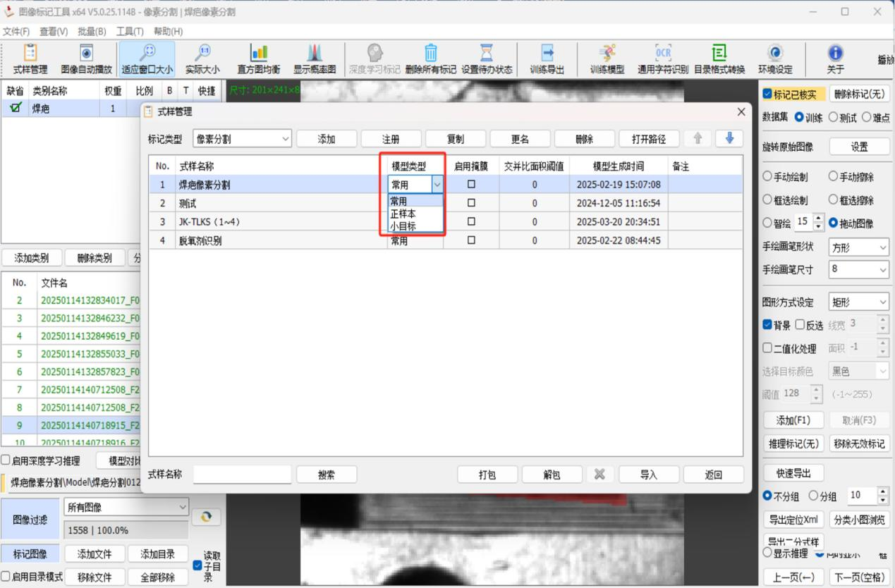Click the refresh icon next to image filter

[206, 517]
